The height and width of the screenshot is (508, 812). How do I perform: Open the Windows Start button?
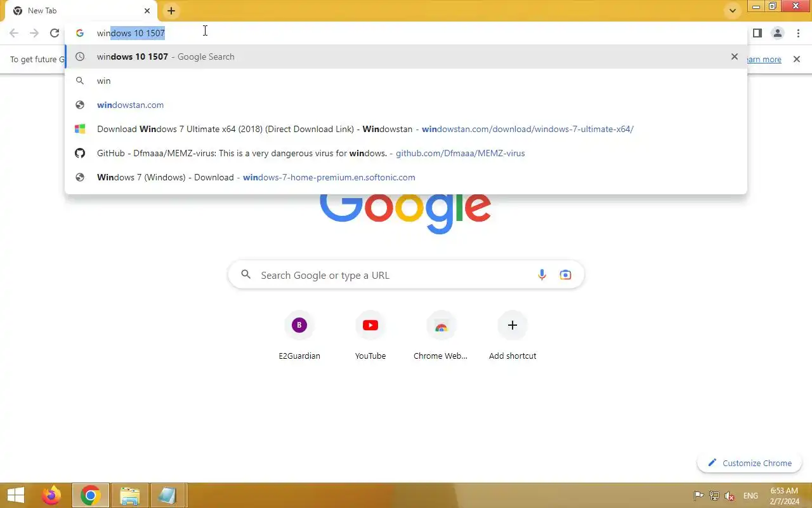click(16, 495)
